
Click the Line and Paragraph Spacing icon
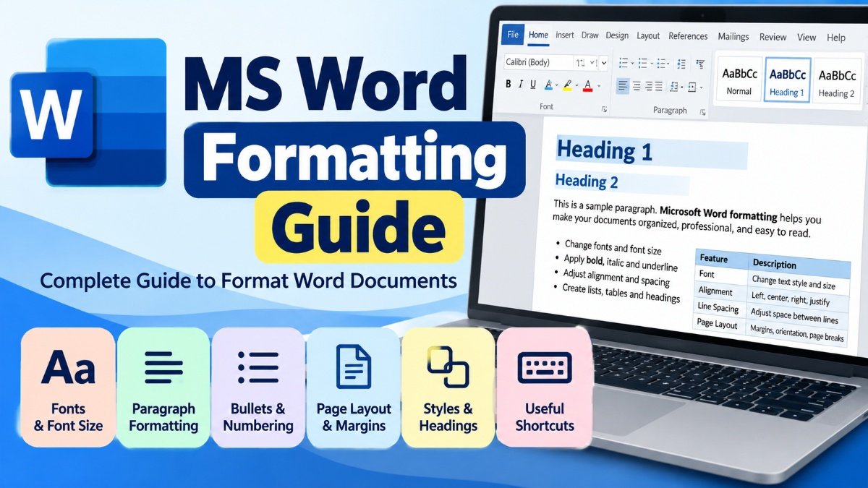click(673, 87)
